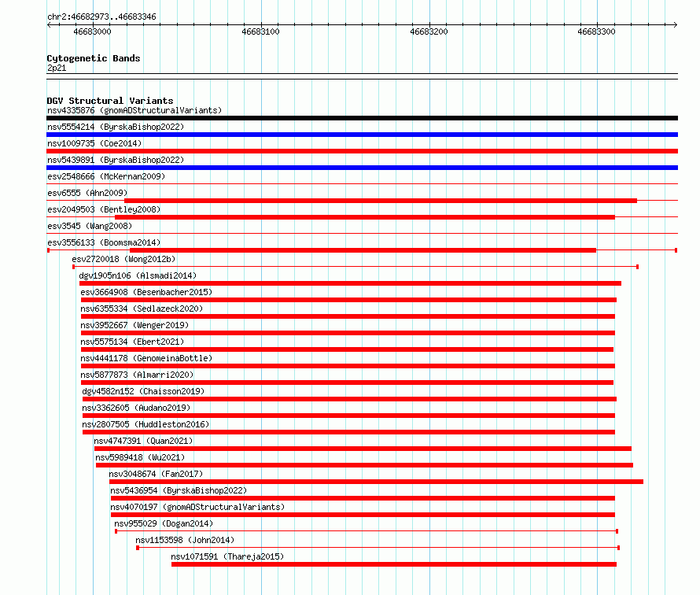
Task: Click the nsv5989418 red variant bar
Action: pyautogui.click(x=365, y=465)
